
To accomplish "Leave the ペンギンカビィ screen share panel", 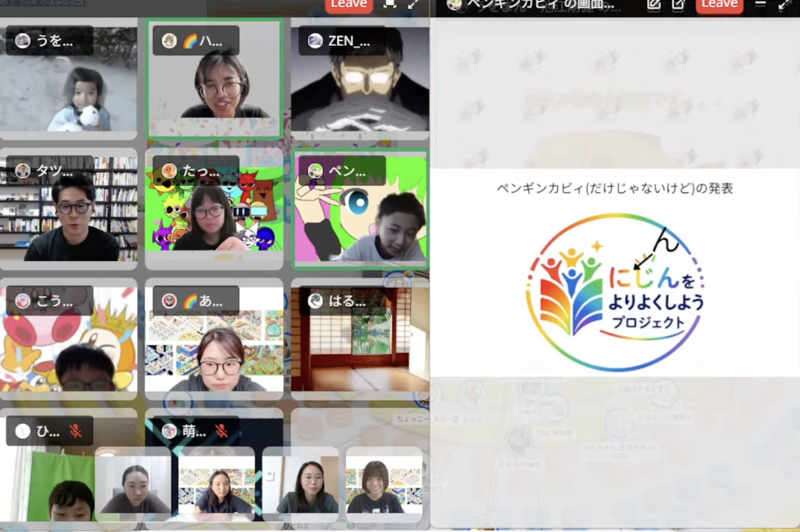I will coord(719,5).
